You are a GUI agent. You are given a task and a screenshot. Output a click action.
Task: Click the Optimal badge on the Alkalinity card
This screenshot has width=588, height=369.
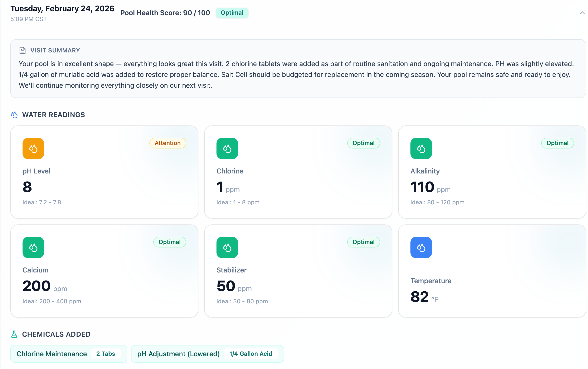[x=557, y=143]
